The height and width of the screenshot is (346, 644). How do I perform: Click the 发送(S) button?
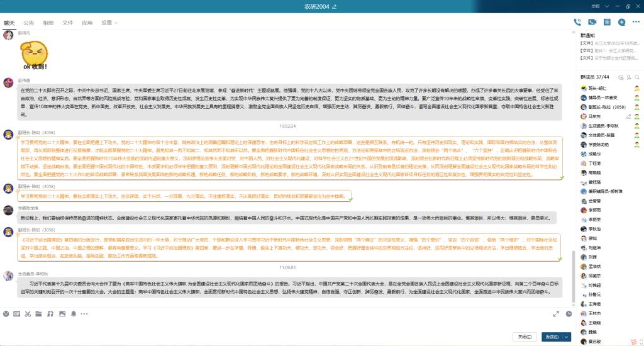(552, 337)
